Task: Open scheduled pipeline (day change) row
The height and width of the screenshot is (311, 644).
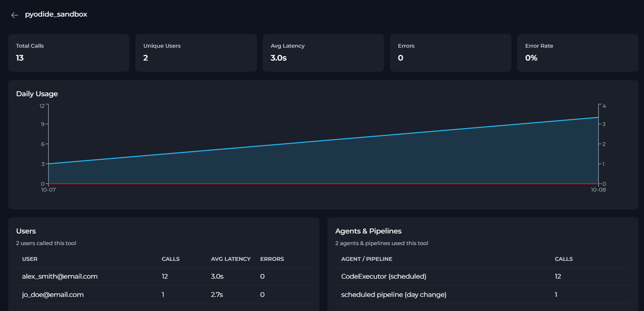Action: 483,295
